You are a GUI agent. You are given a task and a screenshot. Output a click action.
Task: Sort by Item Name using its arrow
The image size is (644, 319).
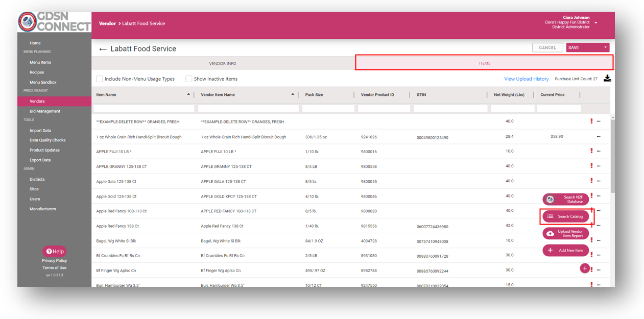coord(188,94)
